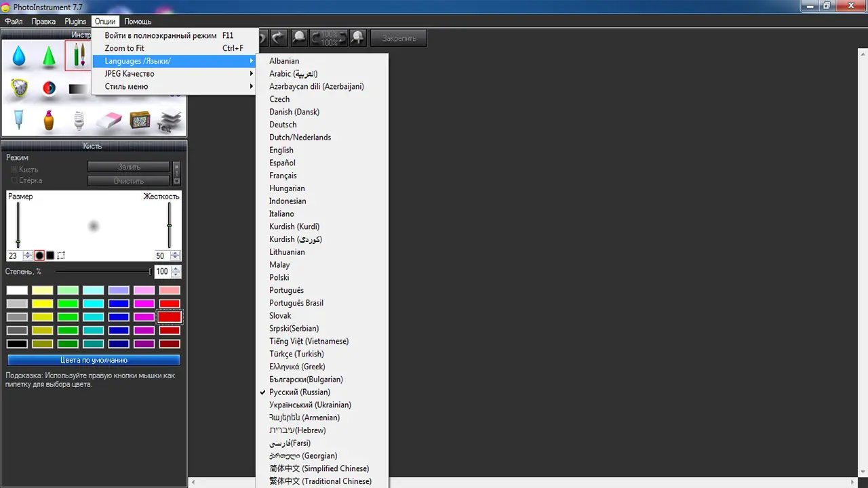868x488 pixels.
Task: Click the Очистить button
Action: click(x=129, y=181)
